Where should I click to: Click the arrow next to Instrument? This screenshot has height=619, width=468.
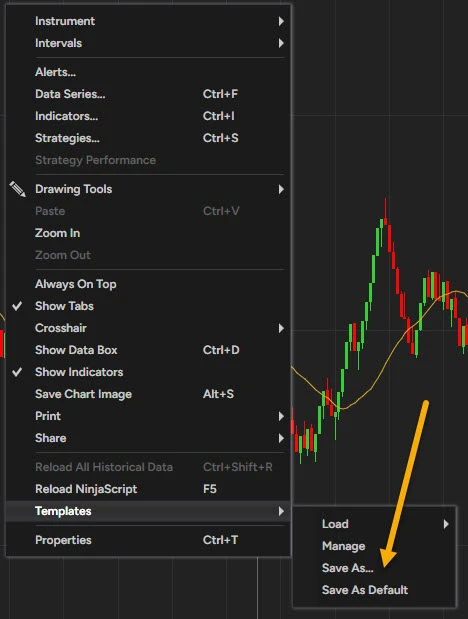(281, 21)
